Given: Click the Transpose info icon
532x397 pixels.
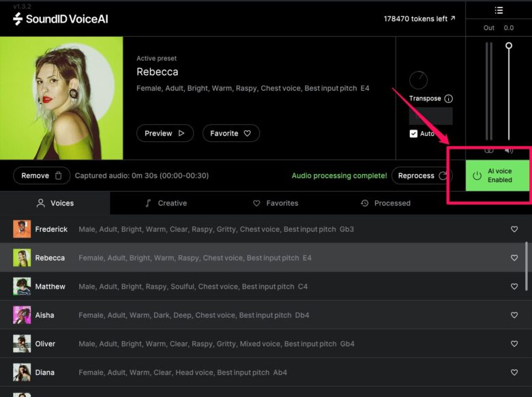Looking at the screenshot, I should (448, 98).
